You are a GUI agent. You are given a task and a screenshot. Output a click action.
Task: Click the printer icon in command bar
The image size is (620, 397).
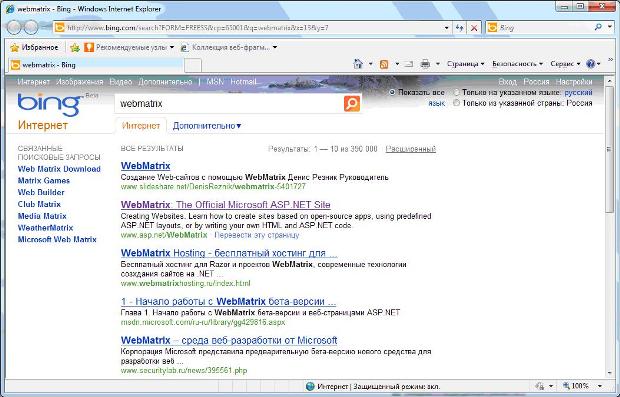tap(425, 64)
